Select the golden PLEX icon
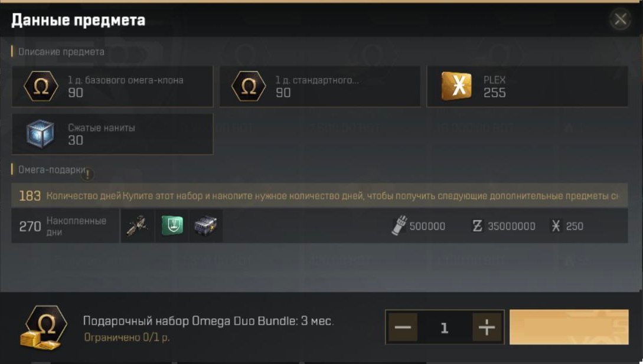The image size is (643, 364). 456,86
